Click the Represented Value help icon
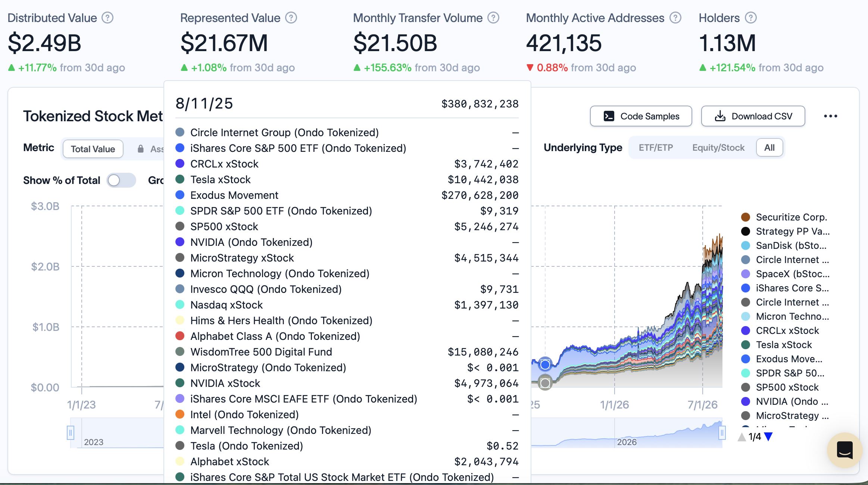The height and width of the screenshot is (485, 868). (291, 18)
